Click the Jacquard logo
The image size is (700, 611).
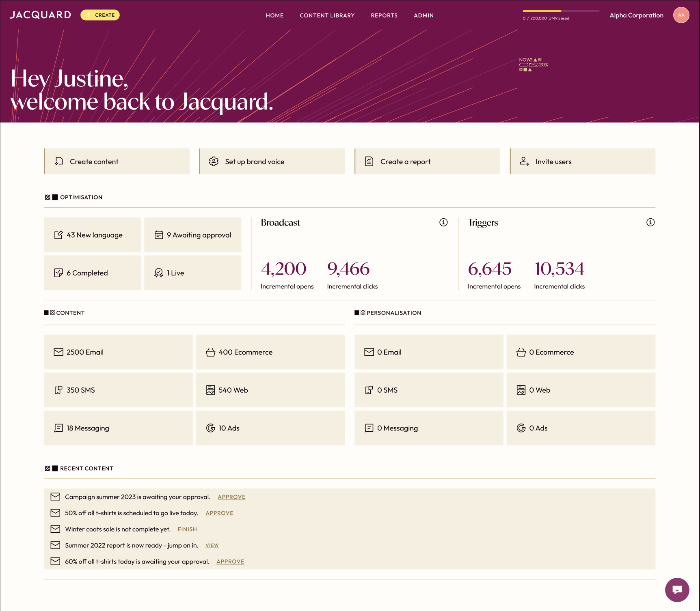coord(40,15)
